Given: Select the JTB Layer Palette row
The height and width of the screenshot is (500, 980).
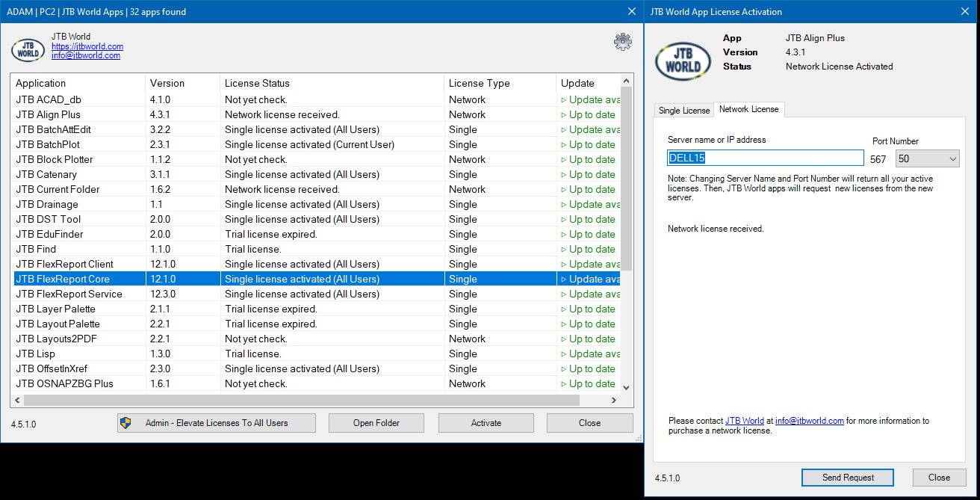Looking at the screenshot, I should click(316, 309).
